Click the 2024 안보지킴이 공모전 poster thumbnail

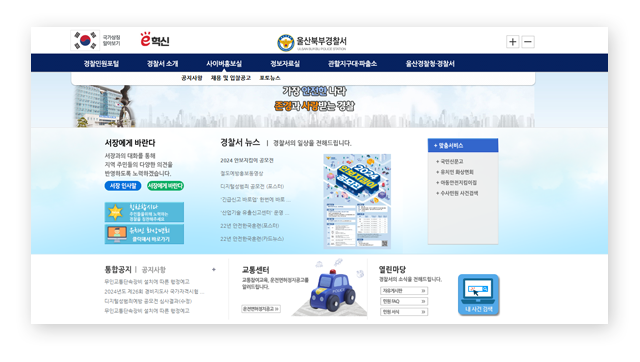click(x=357, y=201)
